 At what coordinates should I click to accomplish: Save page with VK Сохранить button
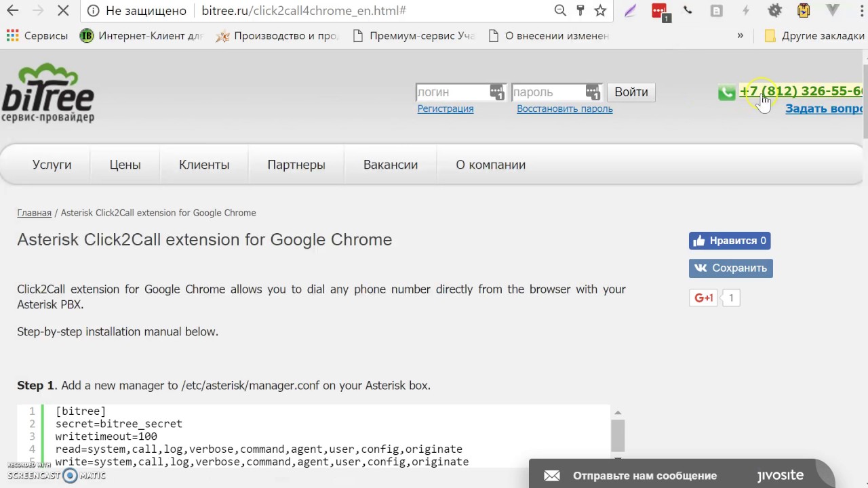pyautogui.click(x=731, y=268)
